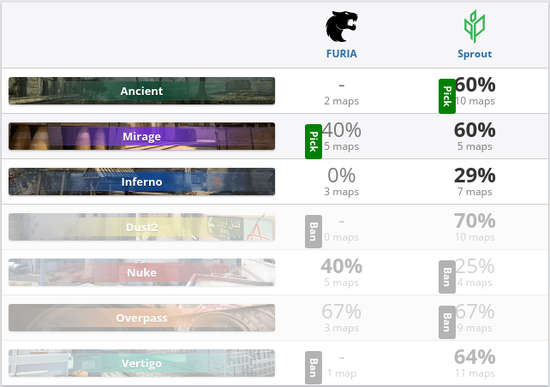
Task: Click Sprout's 70% win rate on Dust2
Action: pyautogui.click(x=475, y=221)
